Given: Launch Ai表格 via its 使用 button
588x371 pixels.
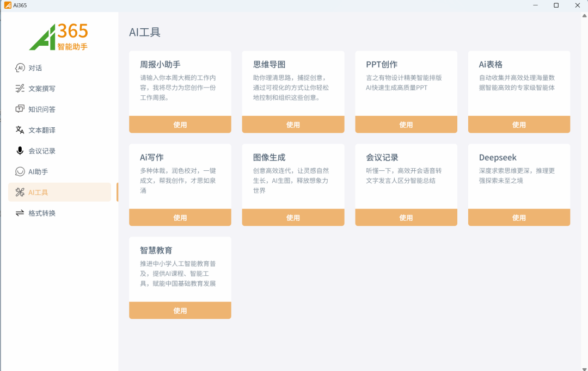Looking at the screenshot, I should click(519, 124).
